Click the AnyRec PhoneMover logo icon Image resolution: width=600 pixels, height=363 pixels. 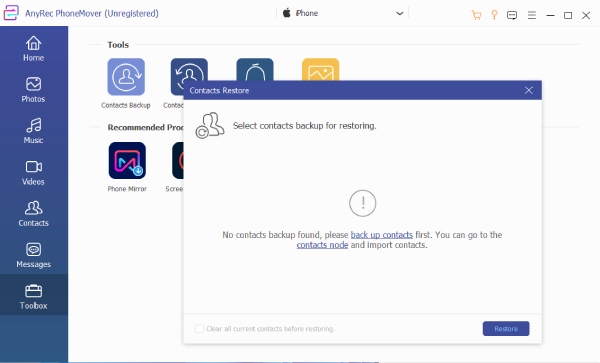pos(11,13)
